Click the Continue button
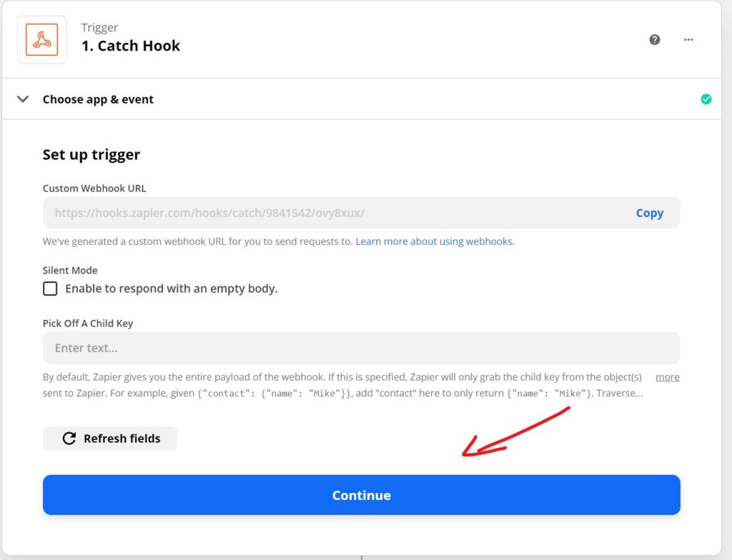The height and width of the screenshot is (560, 732). coord(361,495)
